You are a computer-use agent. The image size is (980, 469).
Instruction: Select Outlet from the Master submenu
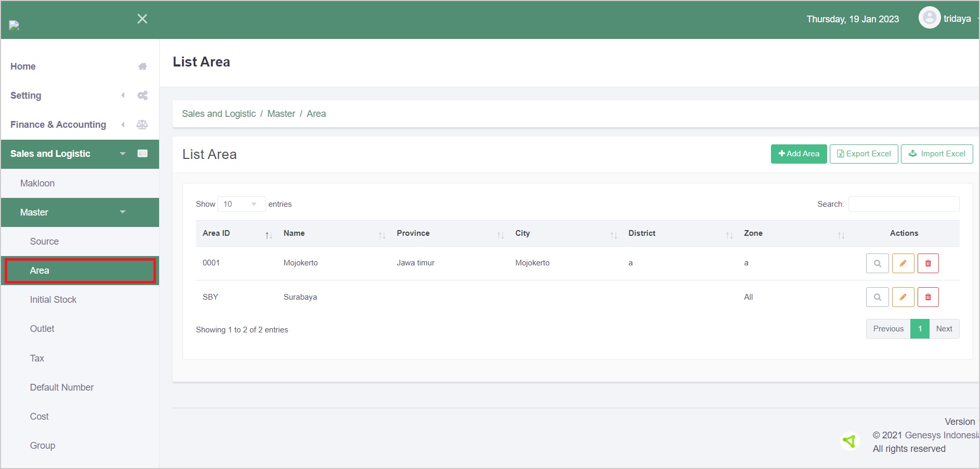click(x=42, y=329)
